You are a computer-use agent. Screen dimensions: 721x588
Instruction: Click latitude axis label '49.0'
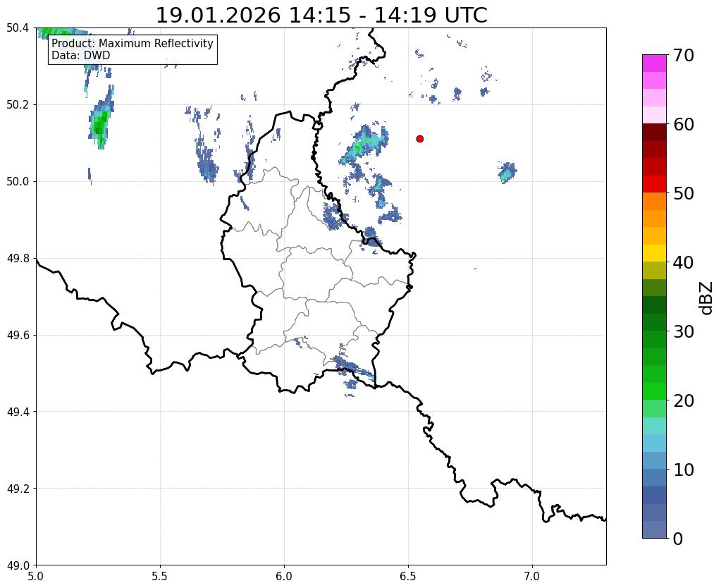(x=18, y=565)
